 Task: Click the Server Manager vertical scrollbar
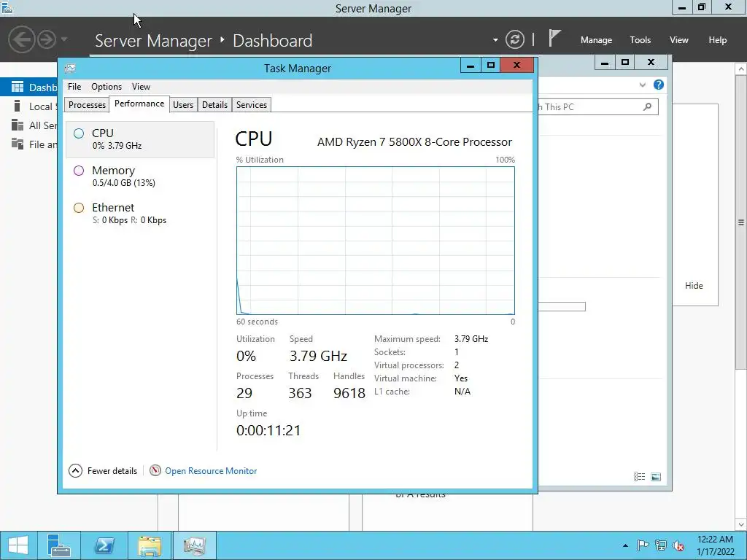pyautogui.click(x=741, y=222)
